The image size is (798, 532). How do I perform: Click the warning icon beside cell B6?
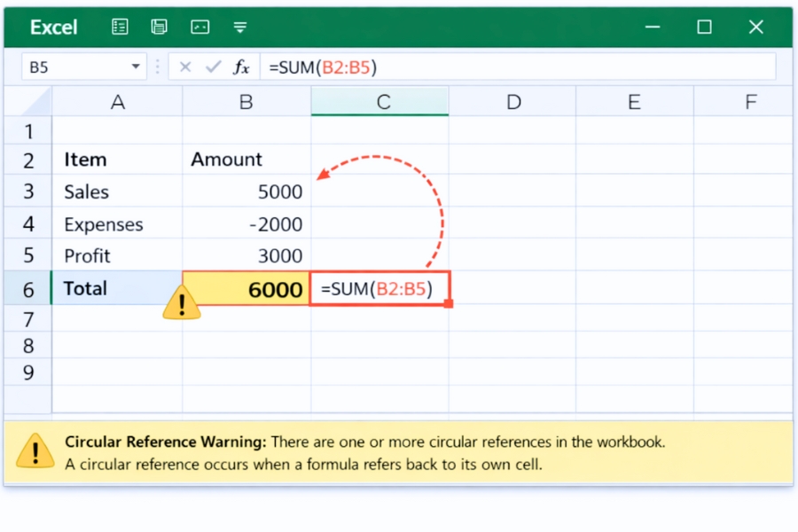[x=181, y=301]
